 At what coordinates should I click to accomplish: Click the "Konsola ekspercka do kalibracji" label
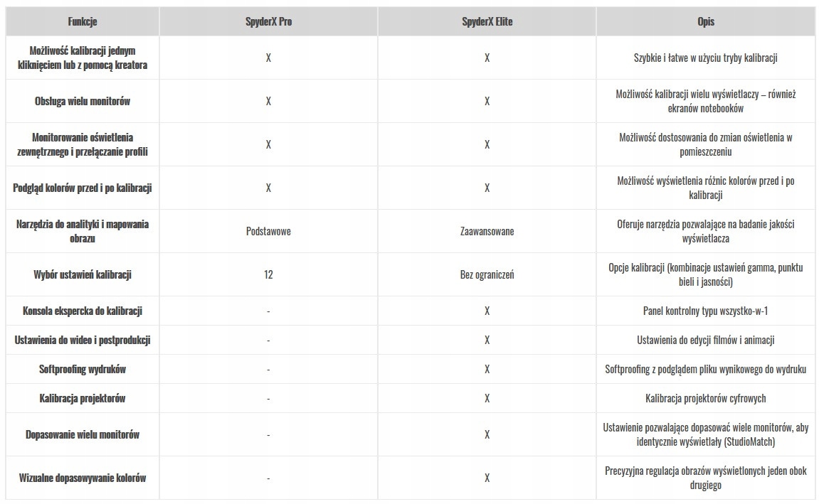pyautogui.click(x=83, y=311)
